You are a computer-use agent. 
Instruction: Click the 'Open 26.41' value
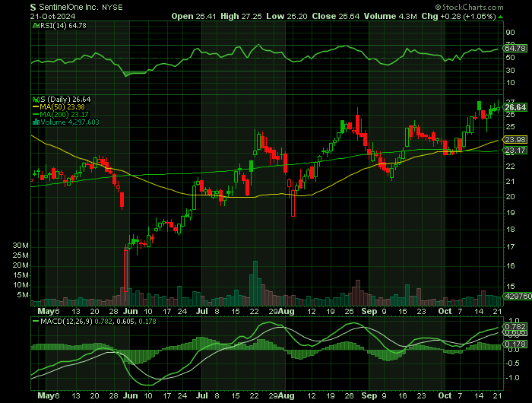(x=193, y=16)
